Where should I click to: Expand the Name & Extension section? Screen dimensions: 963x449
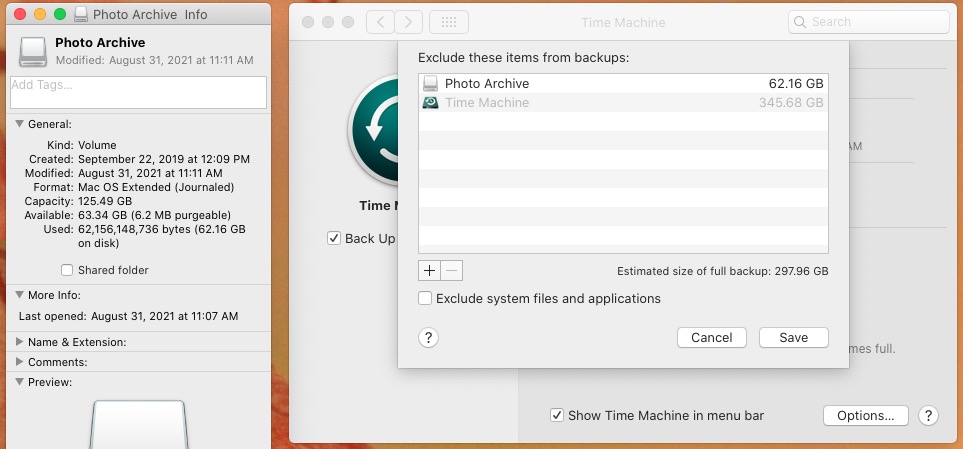click(x=20, y=342)
